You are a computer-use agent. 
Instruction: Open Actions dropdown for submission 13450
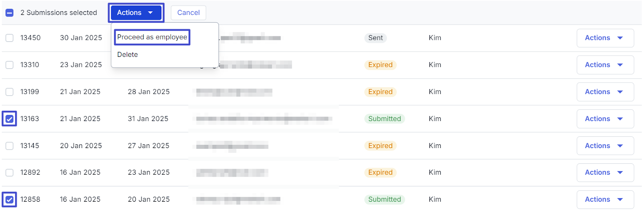pos(605,38)
